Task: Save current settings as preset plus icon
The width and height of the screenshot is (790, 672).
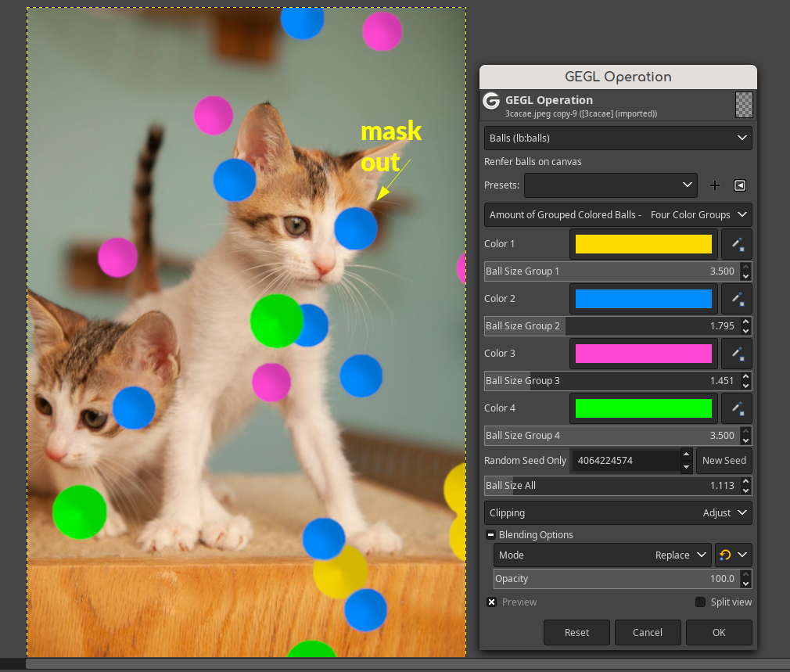Action: point(714,186)
